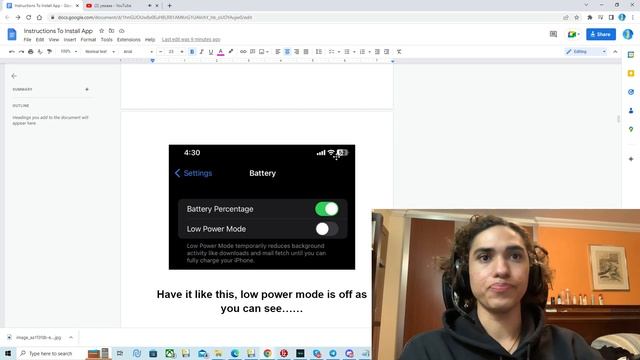Open Google Tasks in the side panel
640x360 pixels.
[x=631, y=92]
